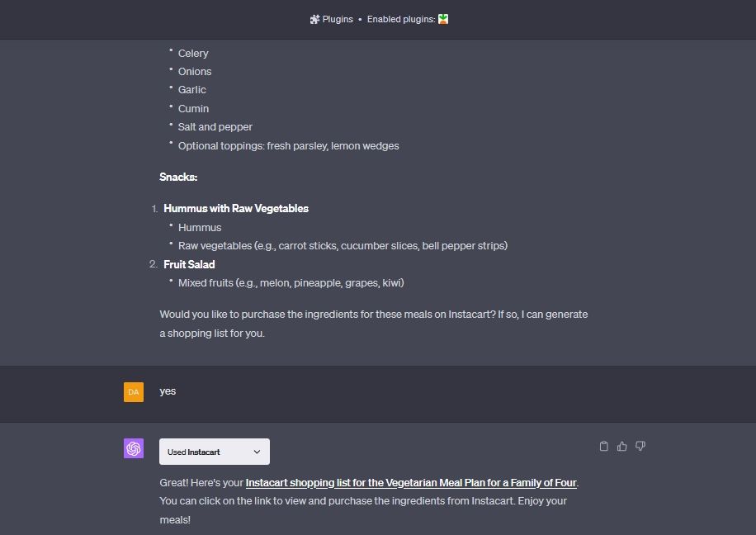Click the Plugins label in header

338,19
